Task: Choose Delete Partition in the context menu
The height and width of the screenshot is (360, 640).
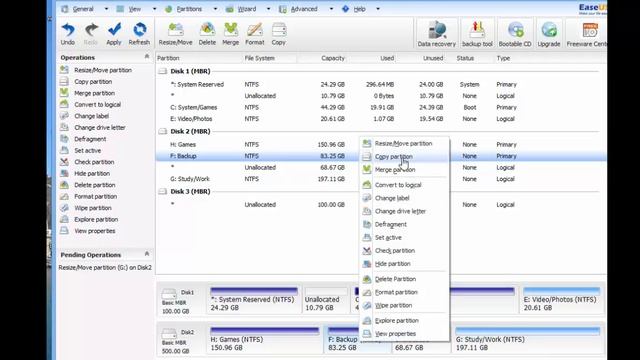Action: 404,279
